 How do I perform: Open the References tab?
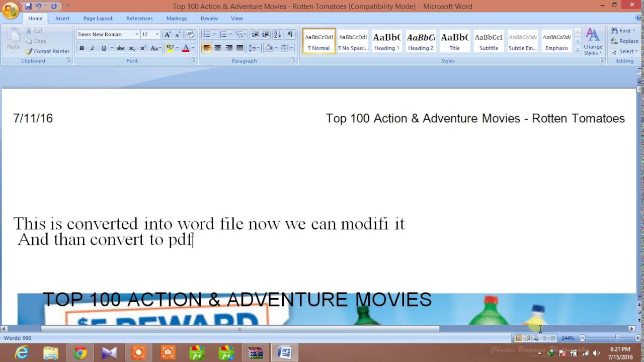139,18
